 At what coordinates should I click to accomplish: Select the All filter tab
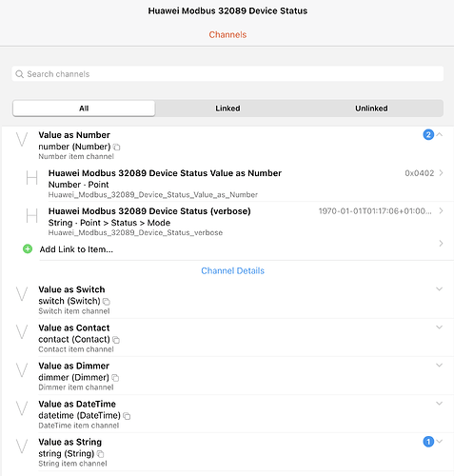(x=84, y=109)
